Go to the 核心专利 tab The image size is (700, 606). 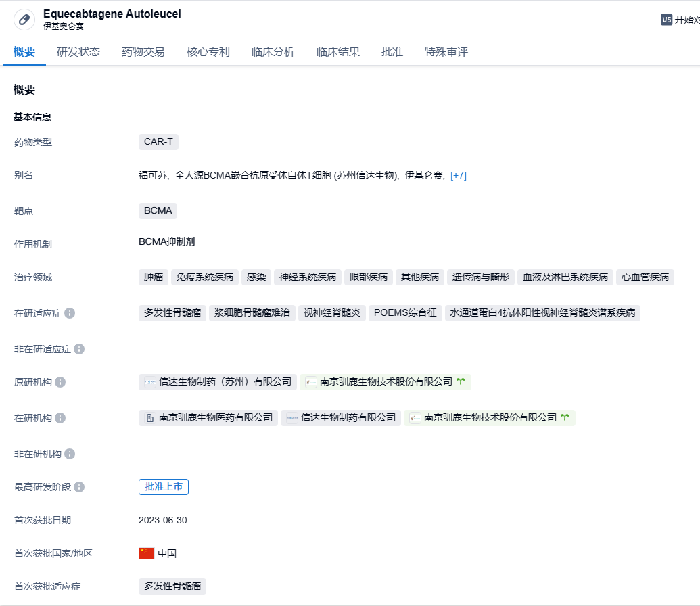[208, 52]
